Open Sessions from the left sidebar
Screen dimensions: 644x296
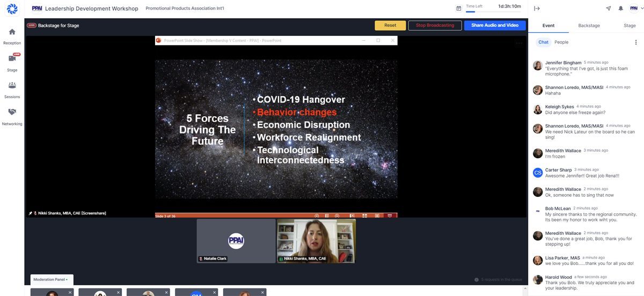tap(12, 89)
